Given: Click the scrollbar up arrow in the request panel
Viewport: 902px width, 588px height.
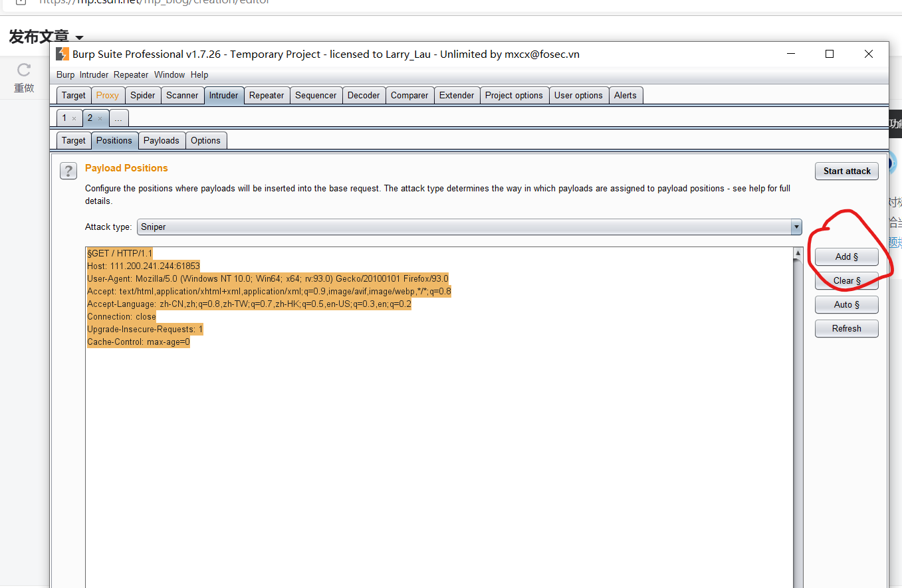Looking at the screenshot, I should 799,252.
